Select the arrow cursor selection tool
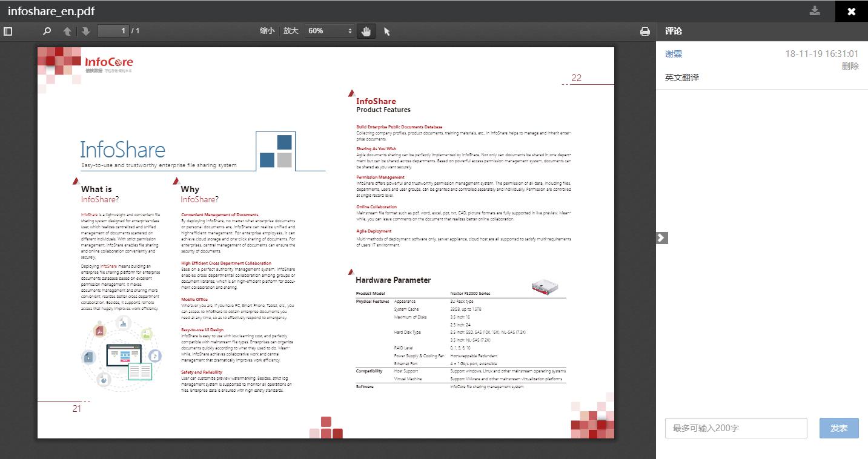 click(387, 31)
